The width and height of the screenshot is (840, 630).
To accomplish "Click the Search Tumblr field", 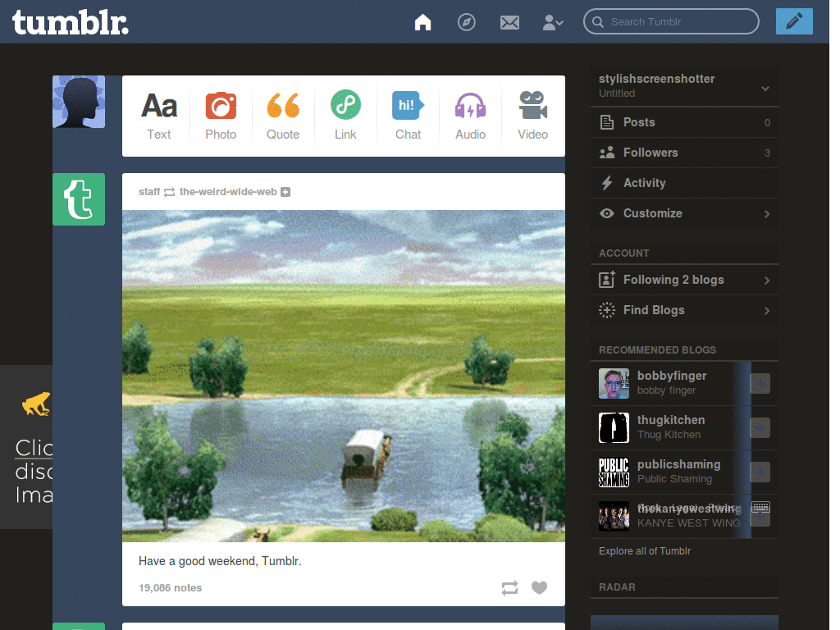I will point(671,21).
